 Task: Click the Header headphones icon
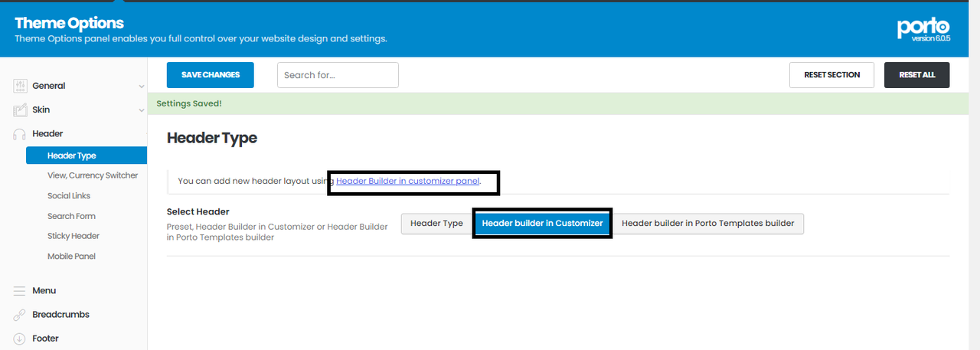(20, 134)
